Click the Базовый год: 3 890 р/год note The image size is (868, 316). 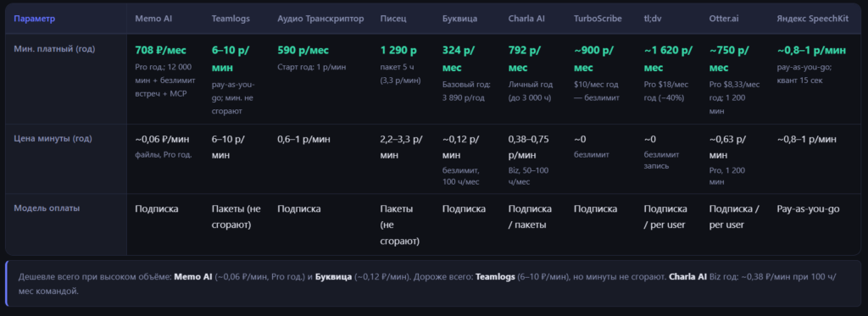click(x=467, y=91)
